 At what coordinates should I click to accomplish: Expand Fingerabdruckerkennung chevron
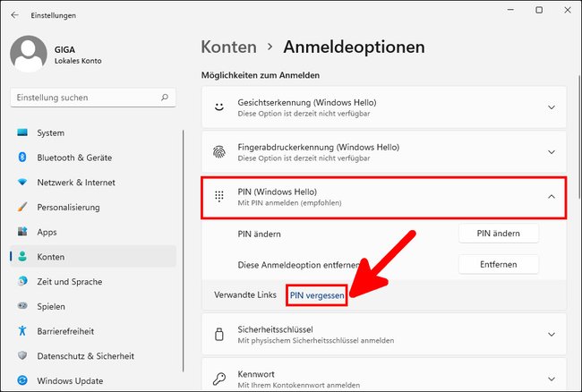(x=552, y=152)
